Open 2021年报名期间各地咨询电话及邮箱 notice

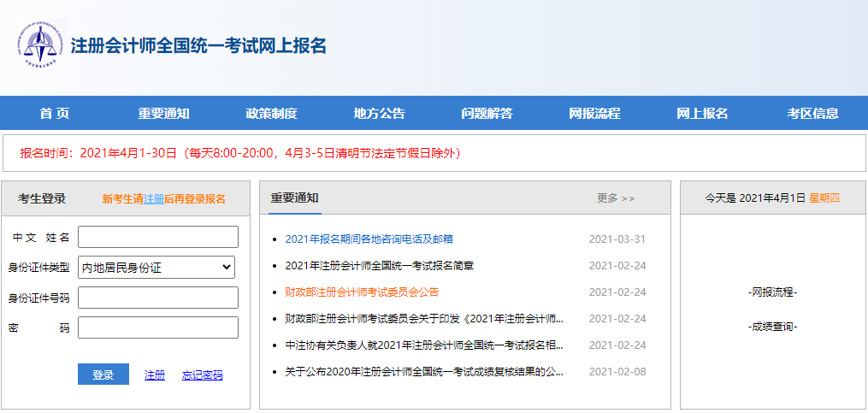tap(369, 239)
